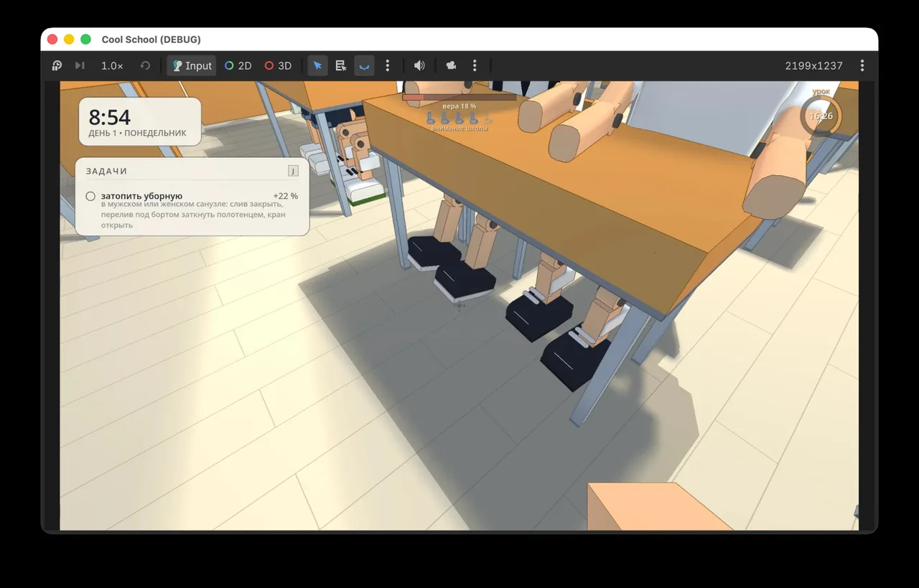The width and height of the screenshot is (919, 588).
Task: Open the 1.0× game speed dropdown
Action: click(x=112, y=65)
